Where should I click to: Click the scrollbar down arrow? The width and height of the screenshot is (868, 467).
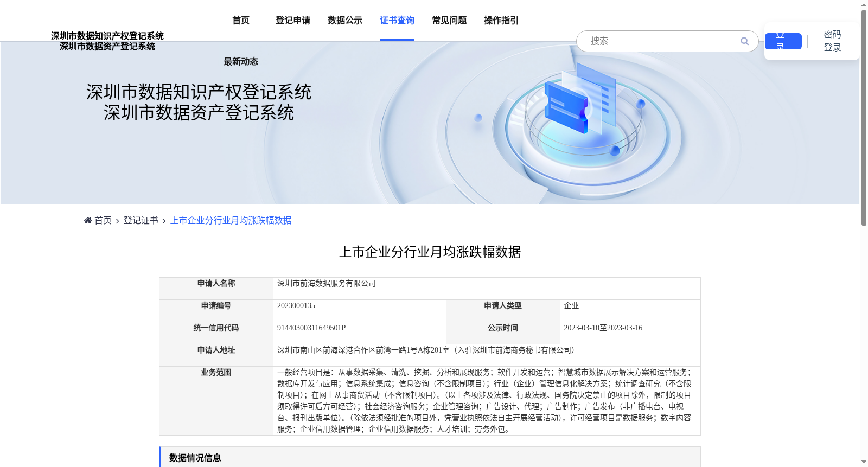tap(864, 462)
